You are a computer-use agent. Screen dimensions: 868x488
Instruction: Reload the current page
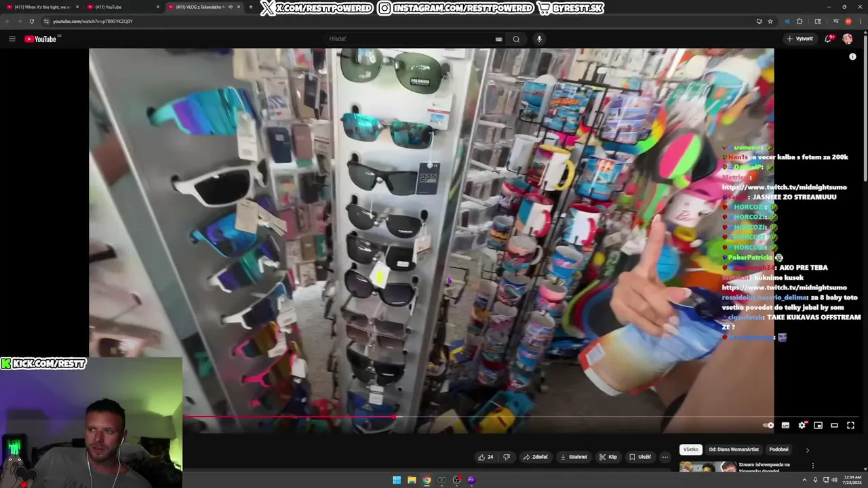coord(31,21)
